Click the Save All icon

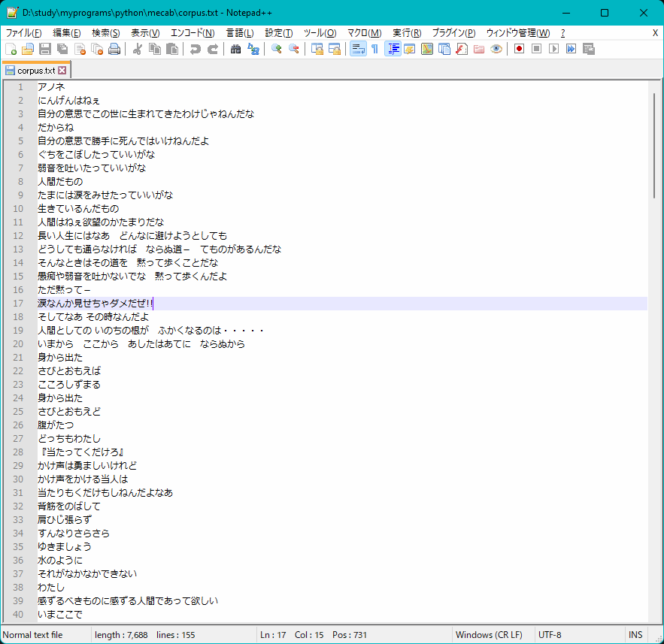[x=62, y=49]
